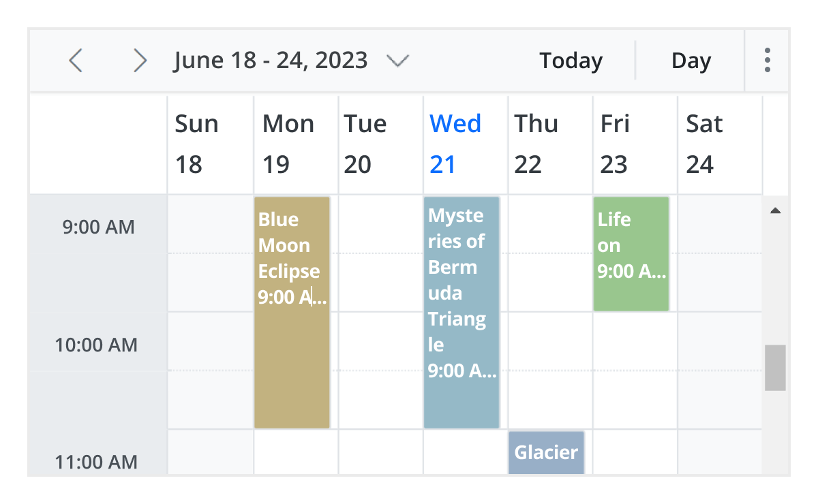Screen dimensions: 818x504
Task: Click the scrollbar up arrow
Action: point(776,211)
